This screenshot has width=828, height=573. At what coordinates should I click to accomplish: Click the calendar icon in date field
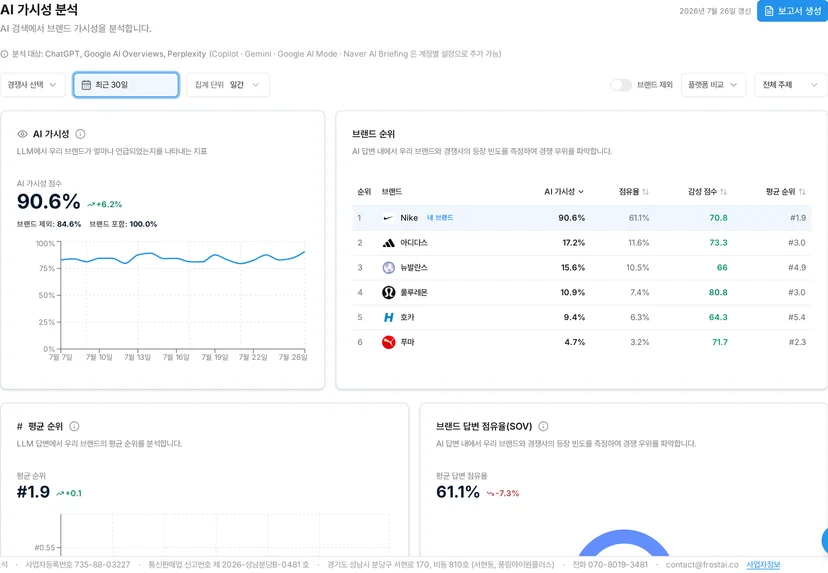[86, 84]
